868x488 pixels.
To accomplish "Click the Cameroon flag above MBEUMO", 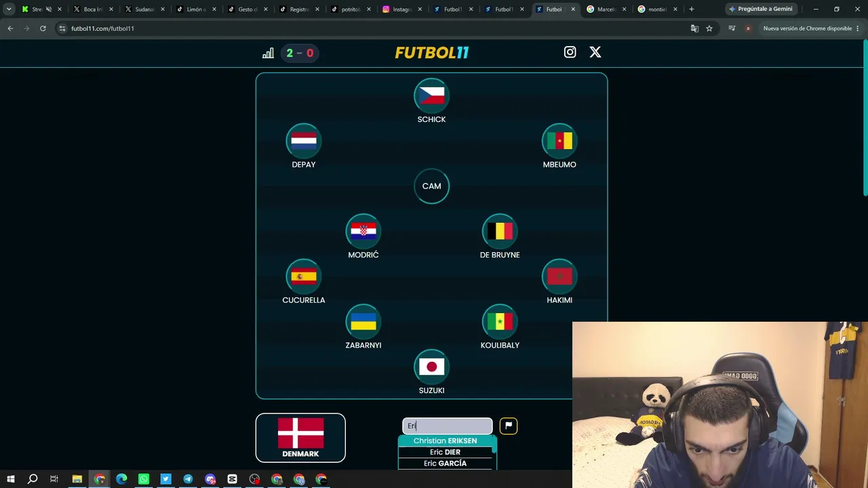I will pyautogui.click(x=559, y=141).
